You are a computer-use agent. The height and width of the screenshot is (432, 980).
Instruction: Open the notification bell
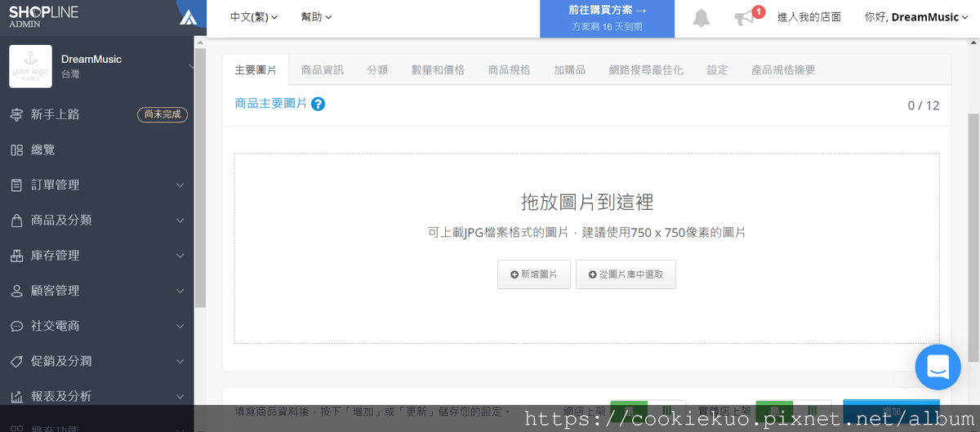(x=702, y=18)
